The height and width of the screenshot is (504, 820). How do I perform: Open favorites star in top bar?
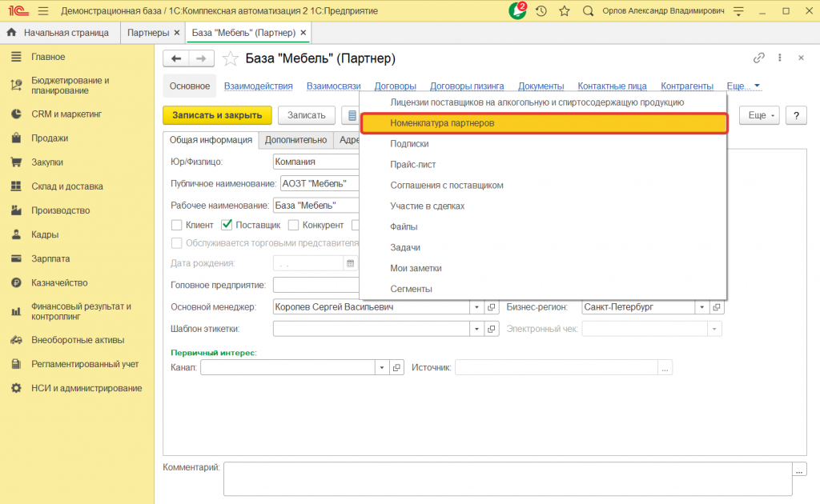point(565,11)
